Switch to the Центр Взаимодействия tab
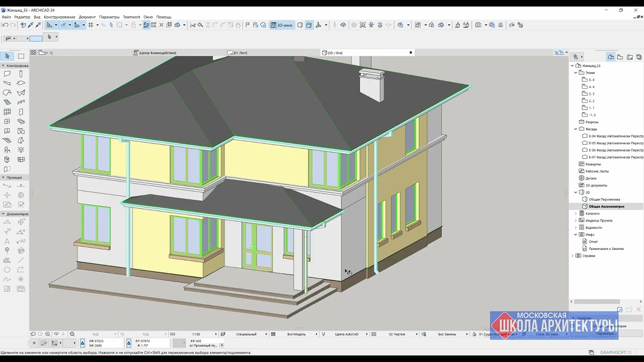 pyautogui.click(x=157, y=52)
